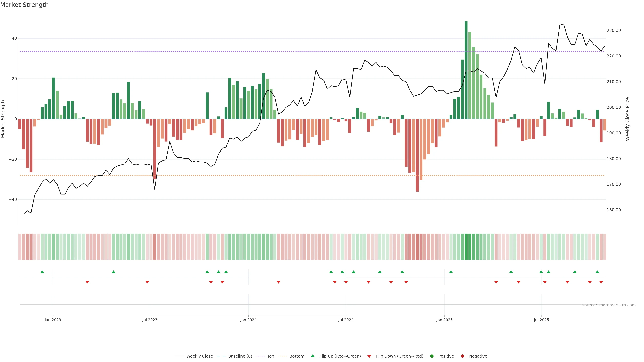This screenshot has height=362, width=644.
Task: Click the Jan 2023 x-axis label
Action: click(x=53, y=320)
